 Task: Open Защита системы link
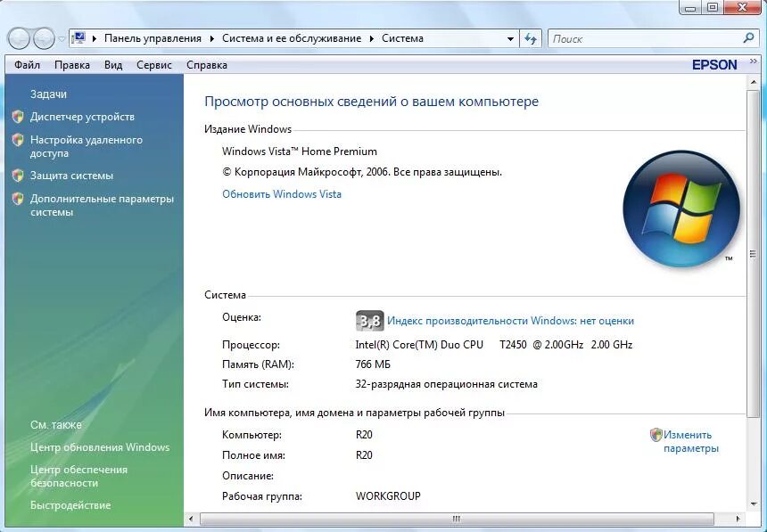pos(71,176)
